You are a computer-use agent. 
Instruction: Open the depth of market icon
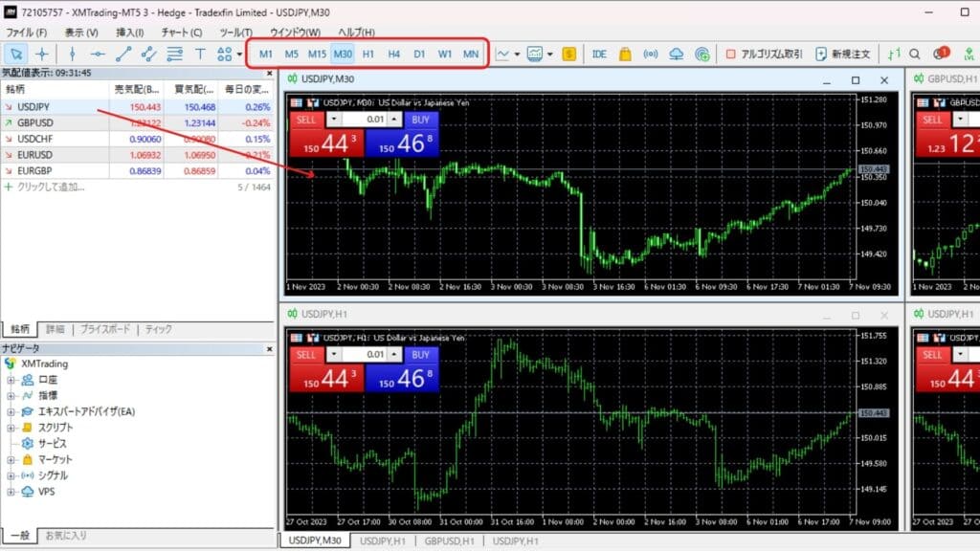pos(895,55)
